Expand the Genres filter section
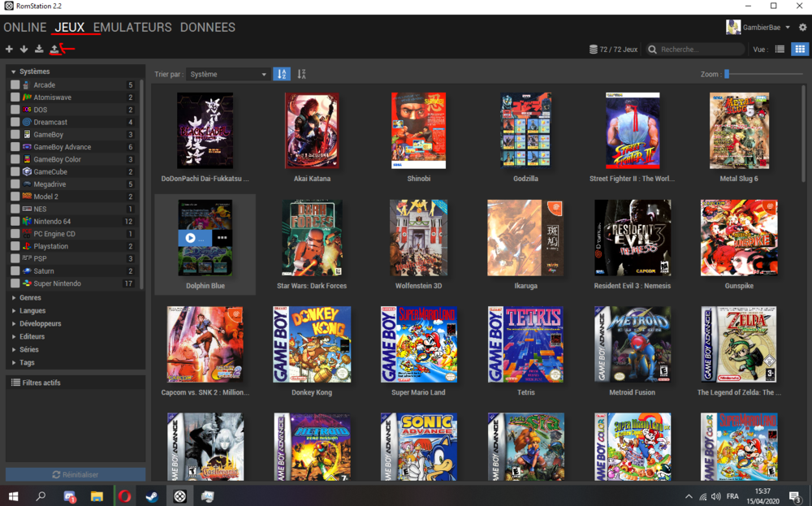Viewport: 812px width, 506px height. [14, 298]
